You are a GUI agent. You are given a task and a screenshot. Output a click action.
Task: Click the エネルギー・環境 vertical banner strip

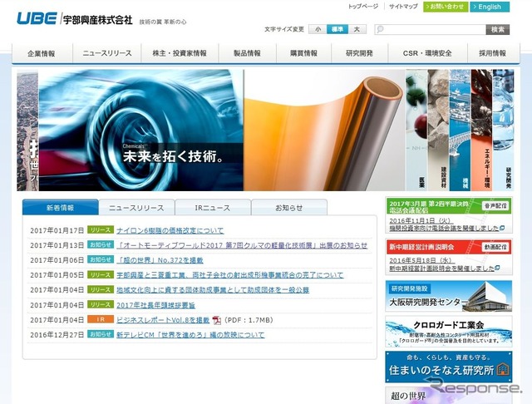click(x=481, y=131)
